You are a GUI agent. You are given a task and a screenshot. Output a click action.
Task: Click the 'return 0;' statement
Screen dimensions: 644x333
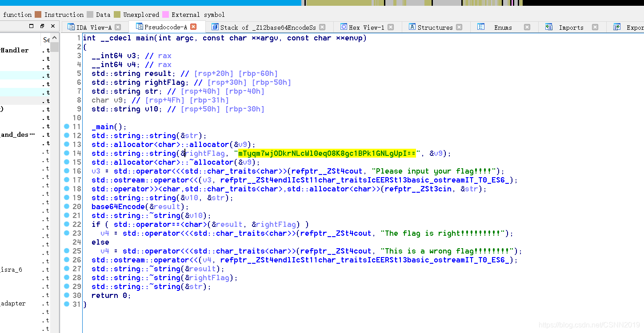(111, 295)
